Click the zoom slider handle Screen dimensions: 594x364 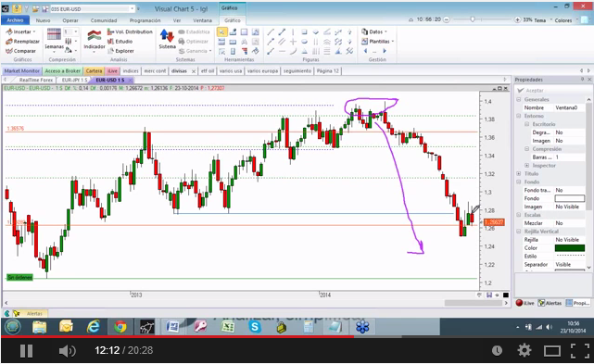click(473, 19)
